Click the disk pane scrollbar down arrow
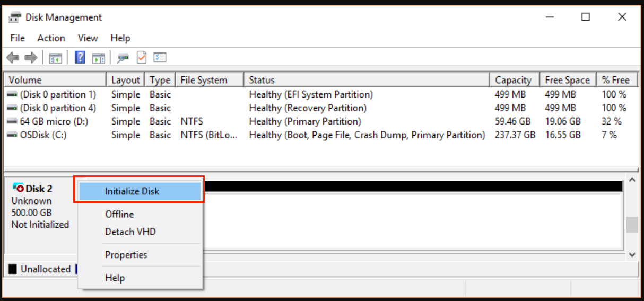 coord(631,255)
